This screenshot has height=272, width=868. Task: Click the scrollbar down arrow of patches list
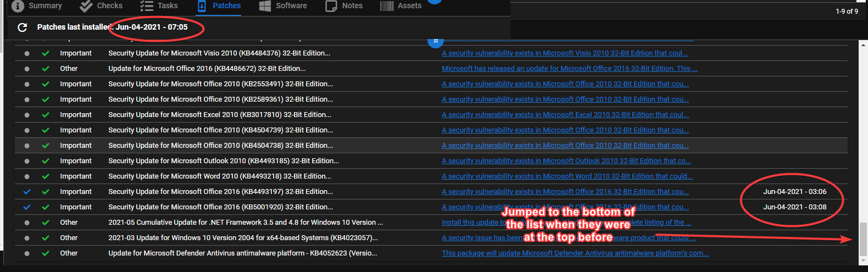[864, 260]
